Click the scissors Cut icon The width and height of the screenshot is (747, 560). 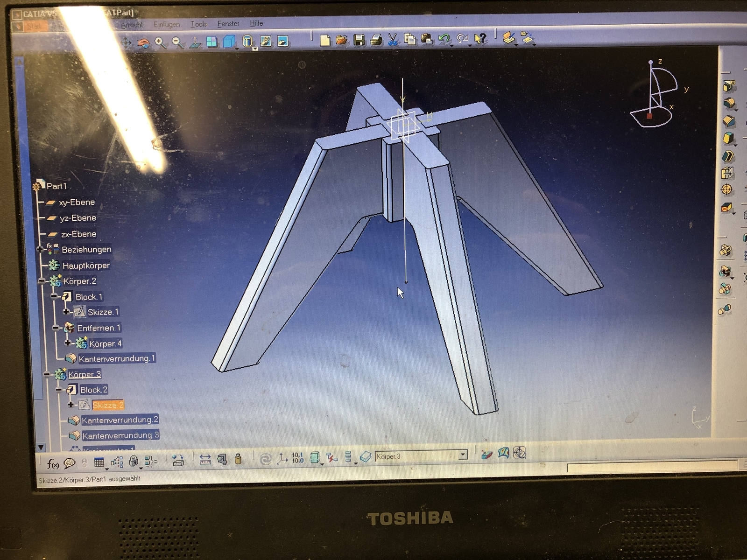393,40
